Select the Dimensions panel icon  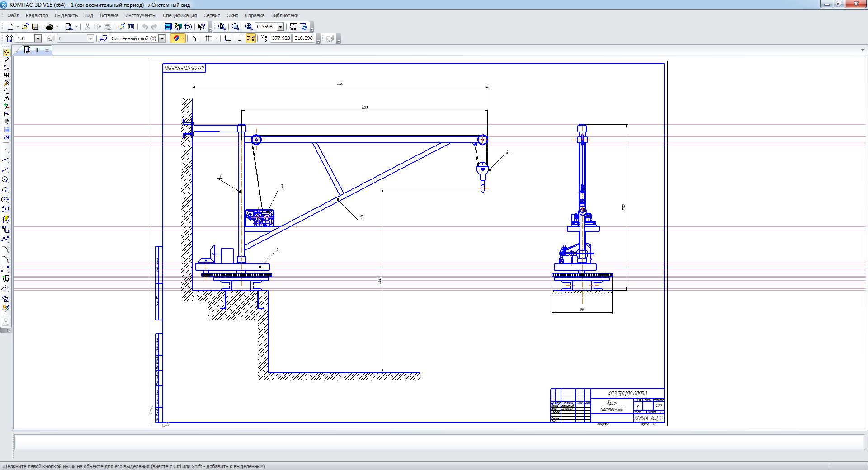pyautogui.click(x=6, y=60)
